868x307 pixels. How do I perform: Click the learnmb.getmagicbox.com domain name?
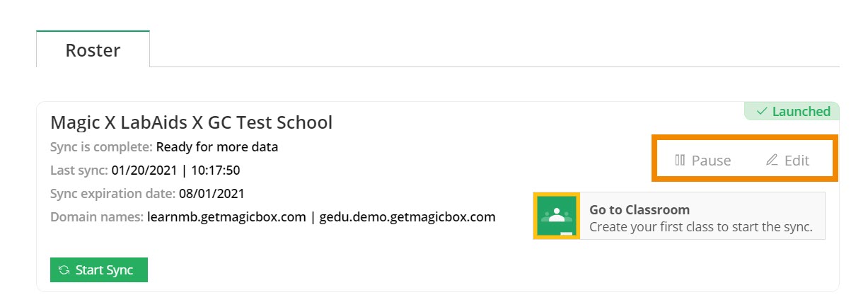226,216
